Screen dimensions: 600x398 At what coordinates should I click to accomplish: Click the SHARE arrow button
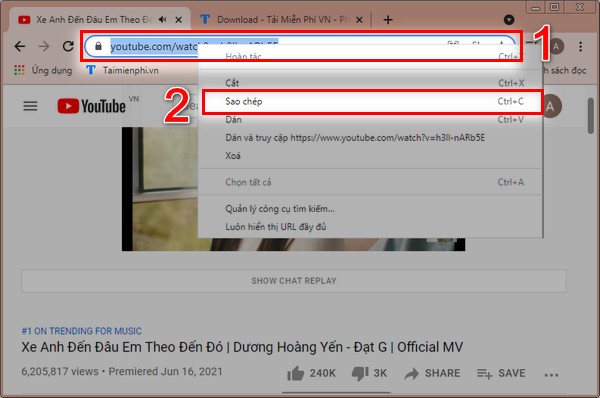click(432, 373)
